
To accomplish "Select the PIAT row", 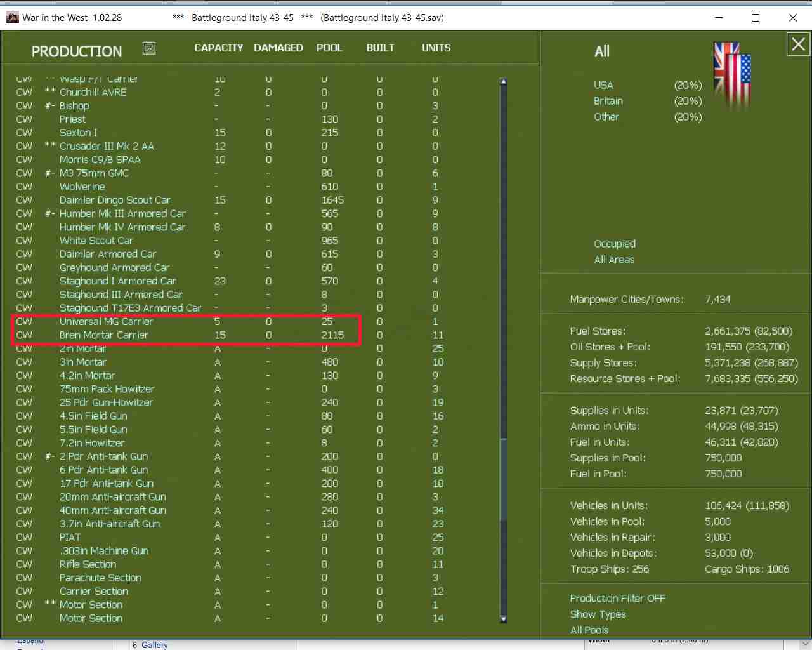I will click(x=228, y=537).
